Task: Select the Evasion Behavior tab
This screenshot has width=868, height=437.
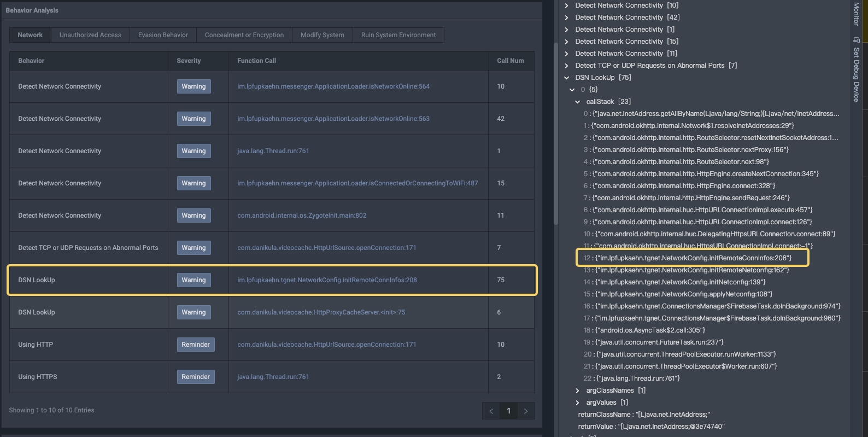Action: (x=163, y=35)
